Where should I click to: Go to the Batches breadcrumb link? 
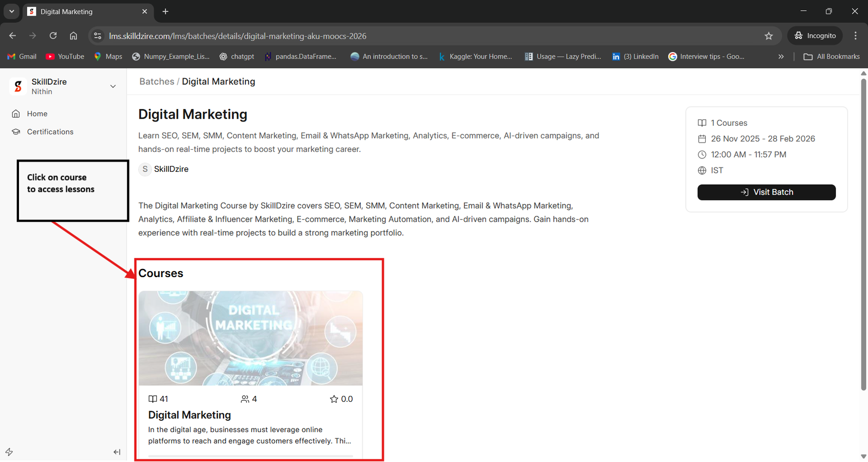156,81
